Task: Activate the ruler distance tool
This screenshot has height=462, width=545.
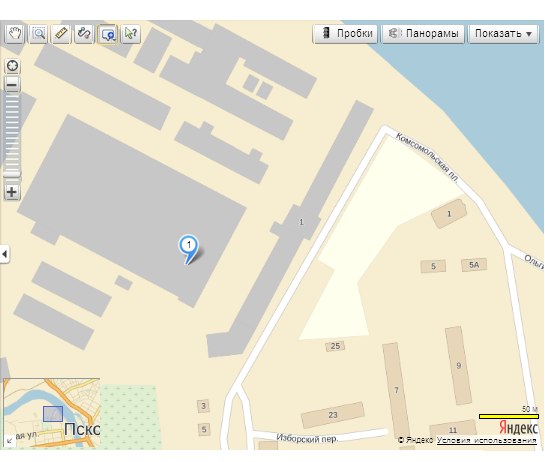Action: point(61,34)
